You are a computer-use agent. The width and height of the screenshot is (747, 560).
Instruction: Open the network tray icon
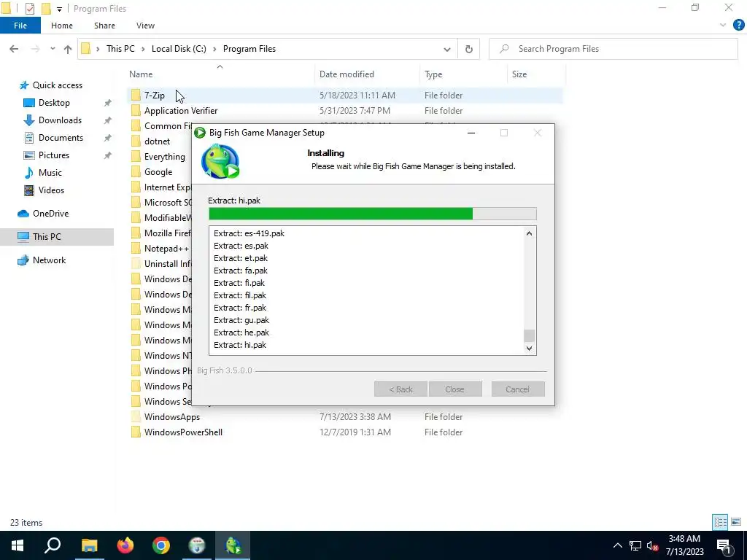click(635, 545)
